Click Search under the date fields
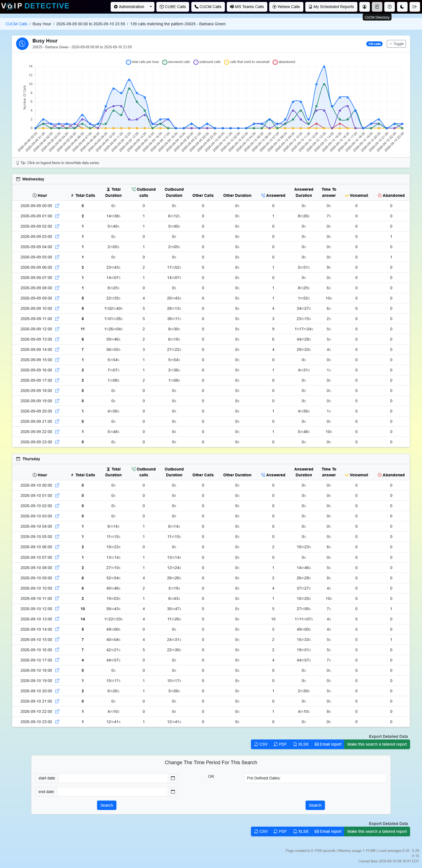 pos(107,805)
